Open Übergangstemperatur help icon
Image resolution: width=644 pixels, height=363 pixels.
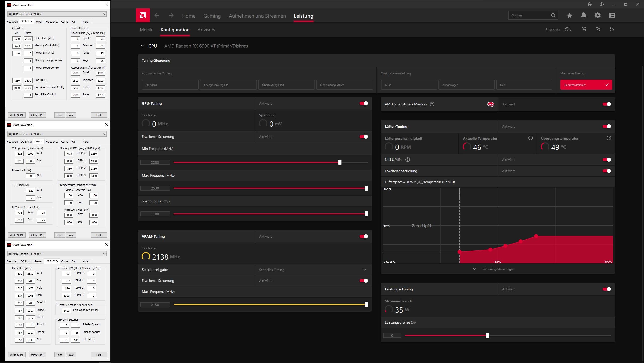(609, 138)
